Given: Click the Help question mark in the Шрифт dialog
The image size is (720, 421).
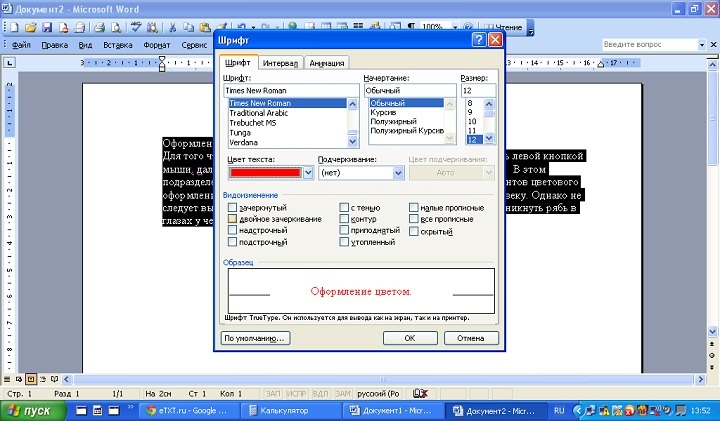Looking at the screenshot, I should 479,40.
